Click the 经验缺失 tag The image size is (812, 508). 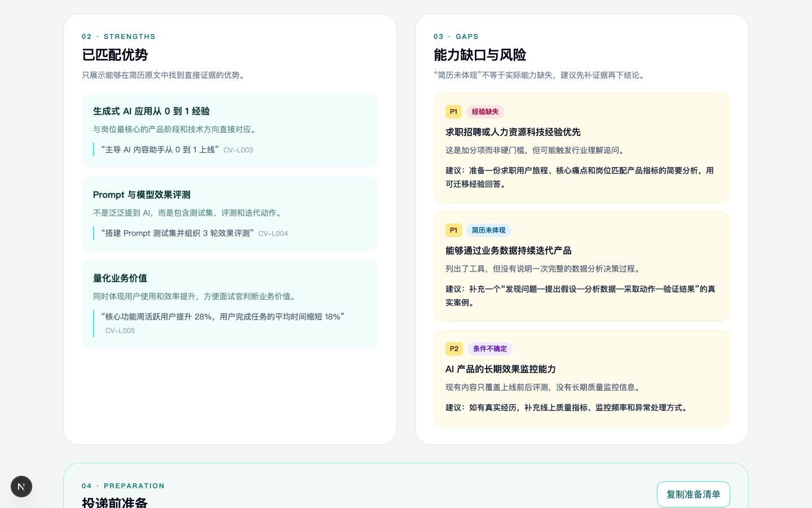coord(485,112)
